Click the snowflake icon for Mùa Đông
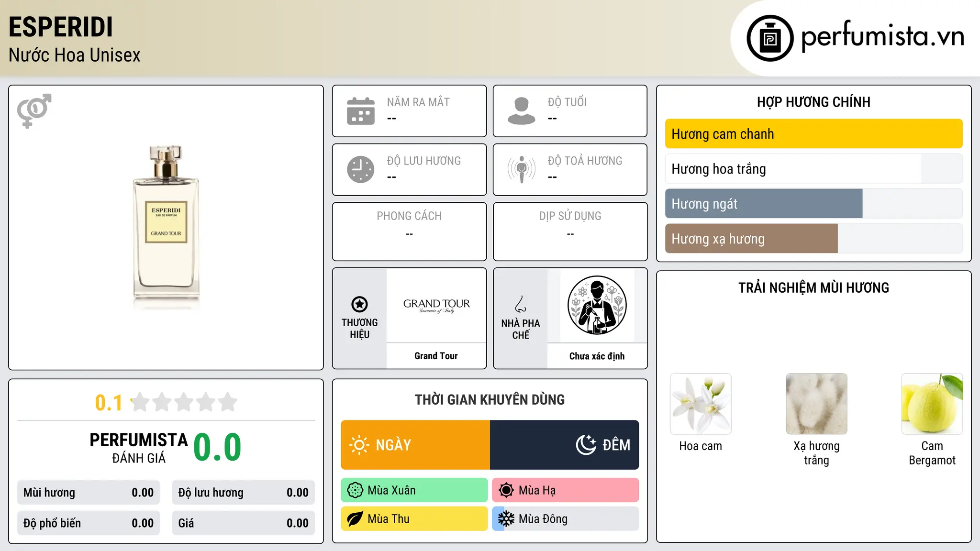This screenshot has width=980, height=551. click(x=506, y=519)
